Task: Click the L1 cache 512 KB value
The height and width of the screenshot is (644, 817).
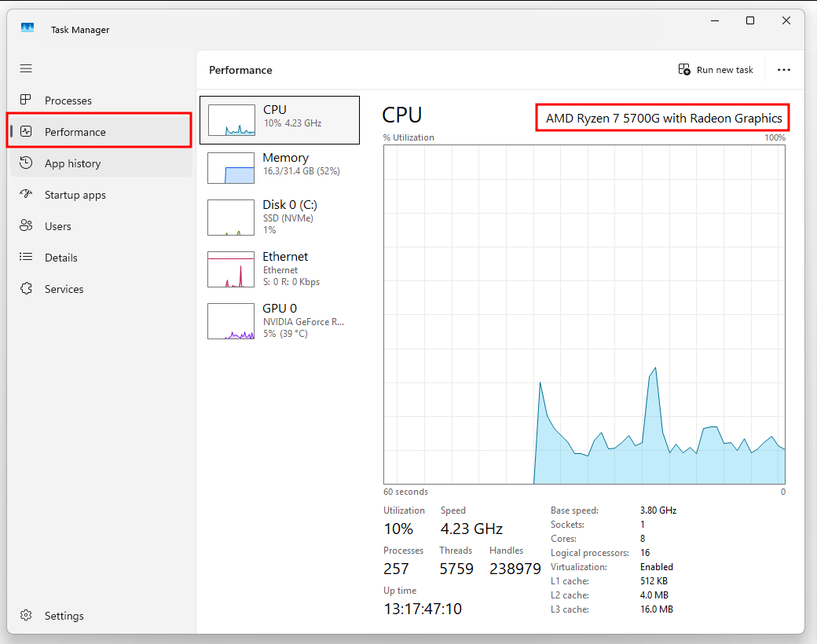Action: 654,581
